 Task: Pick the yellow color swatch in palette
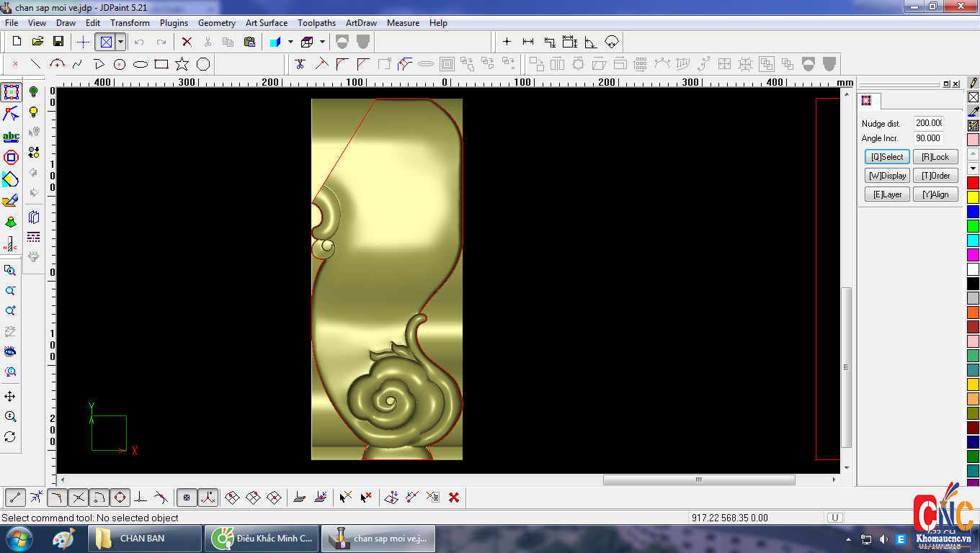click(973, 197)
